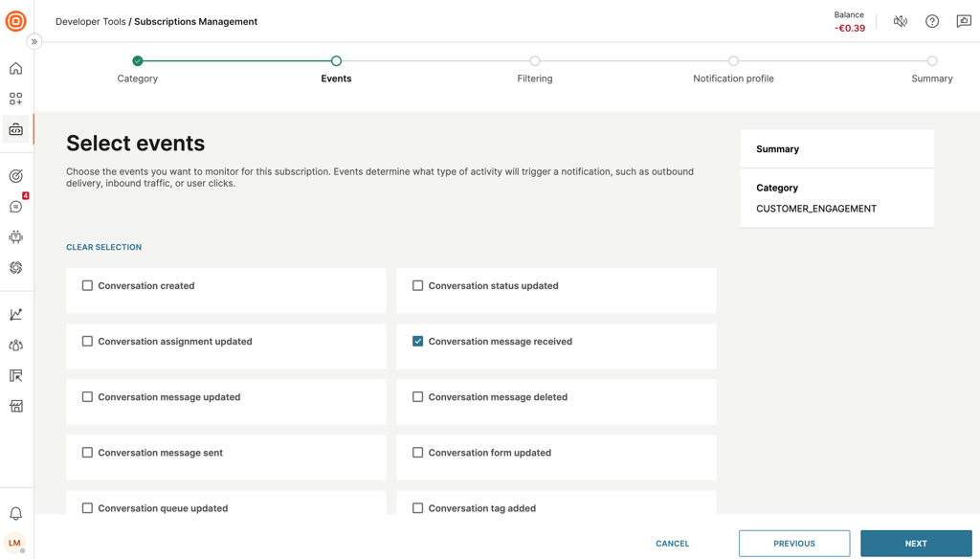The image size is (980, 559).
Task: Open the Channels layout-arrow sidebar icon
Action: click(15, 376)
